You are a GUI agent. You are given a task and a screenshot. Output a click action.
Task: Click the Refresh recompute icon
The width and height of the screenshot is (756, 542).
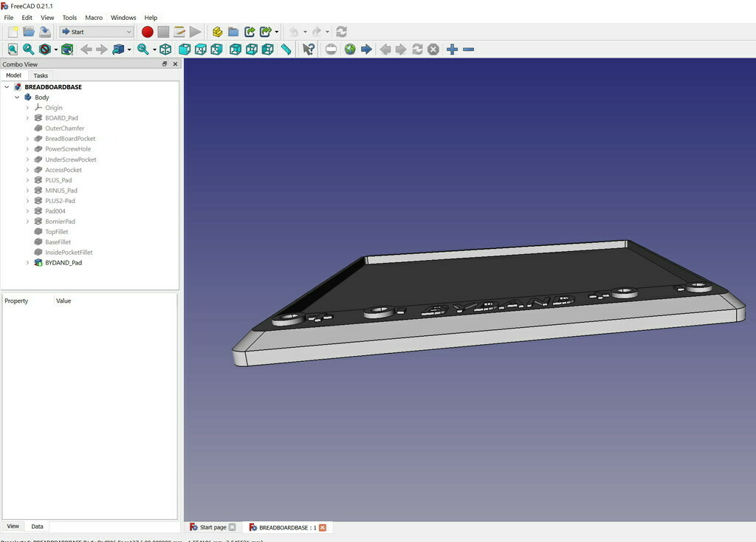(341, 32)
